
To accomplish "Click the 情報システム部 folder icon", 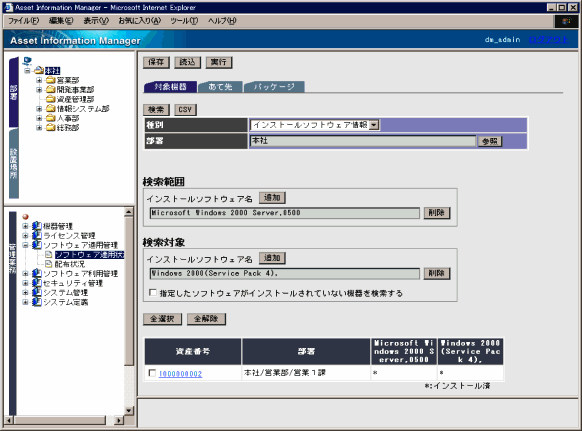I will [x=50, y=108].
